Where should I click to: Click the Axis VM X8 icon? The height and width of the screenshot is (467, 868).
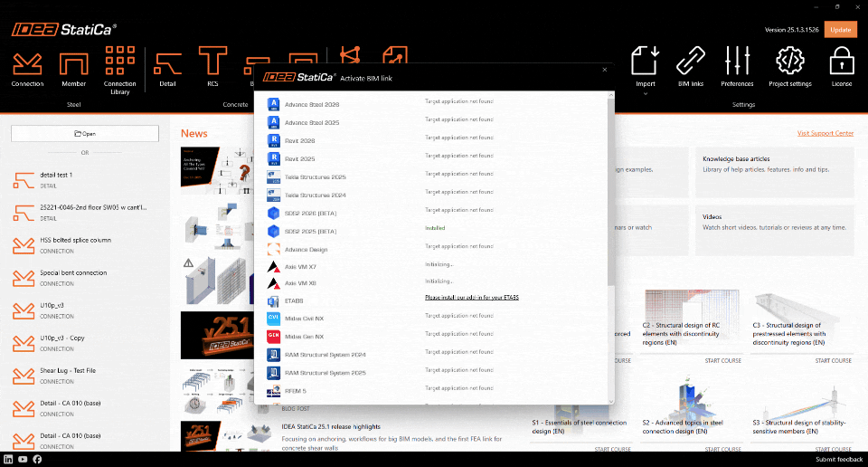273,283
